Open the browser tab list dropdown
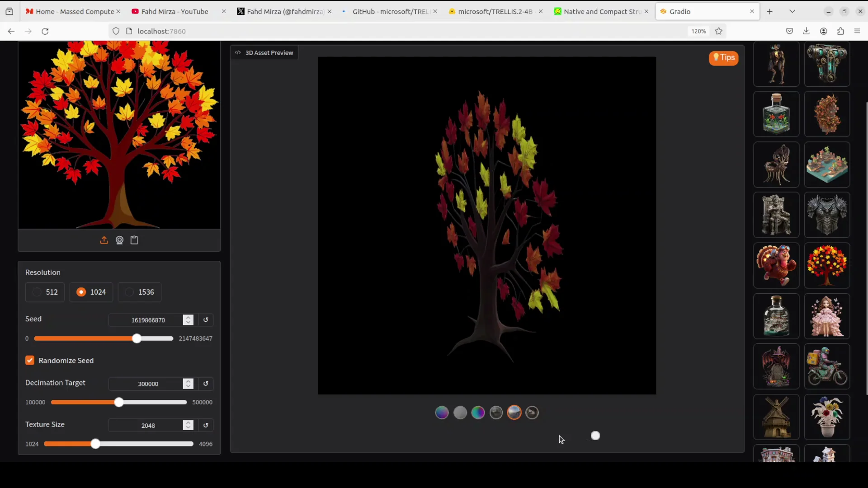Screen dimensions: 868x488 coord(792,11)
